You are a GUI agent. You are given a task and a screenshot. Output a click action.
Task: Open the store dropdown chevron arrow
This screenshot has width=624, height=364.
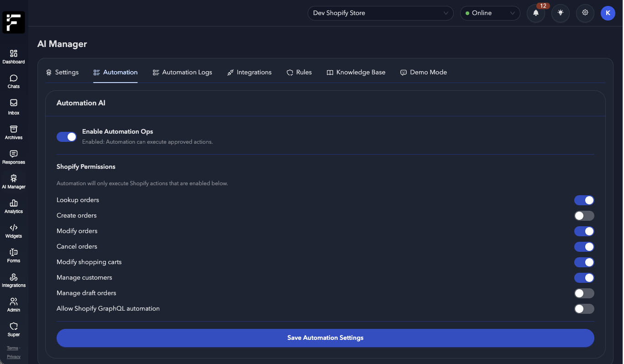446,13
